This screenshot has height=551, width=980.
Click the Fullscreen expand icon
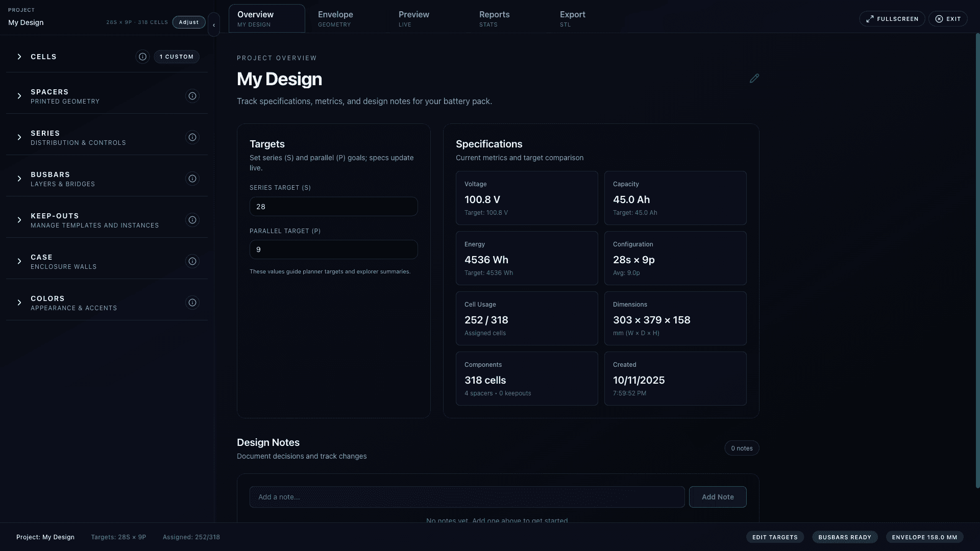click(871, 18)
